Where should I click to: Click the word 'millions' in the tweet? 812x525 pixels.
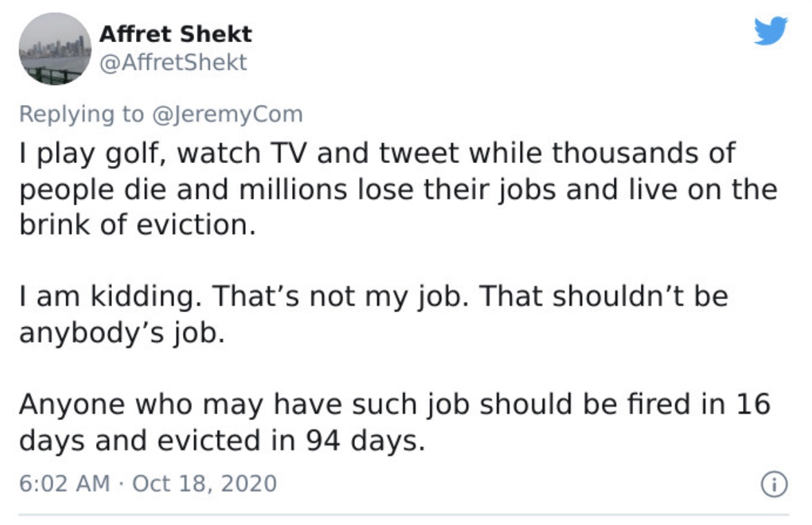click(x=293, y=189)
